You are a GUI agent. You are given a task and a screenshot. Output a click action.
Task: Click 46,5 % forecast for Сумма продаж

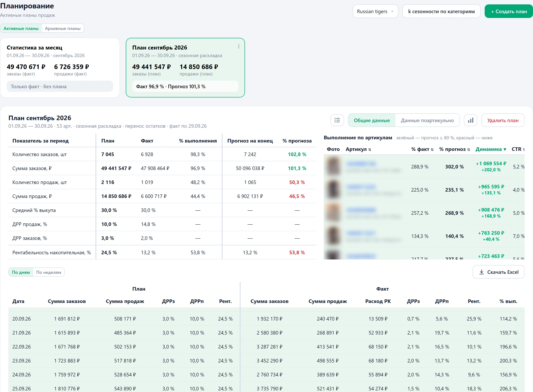(x=297, y=196)
